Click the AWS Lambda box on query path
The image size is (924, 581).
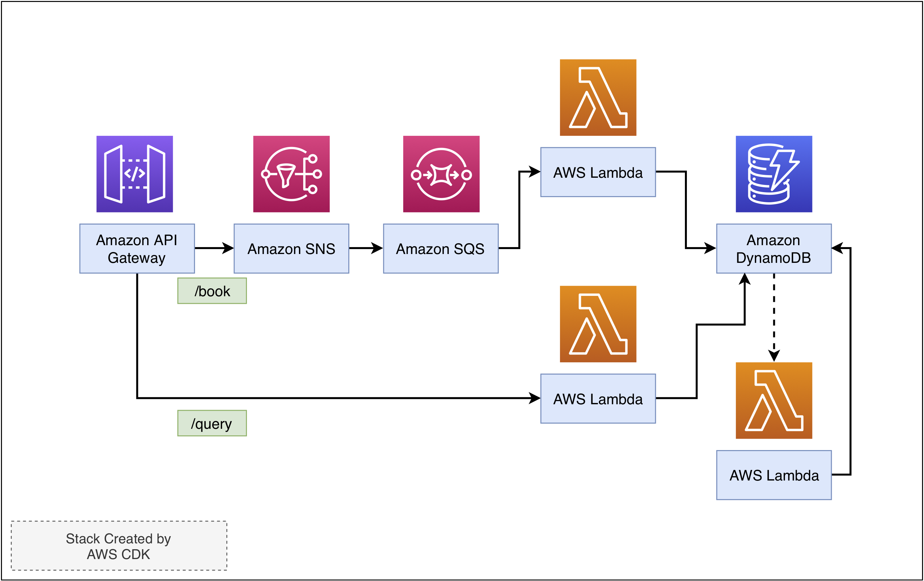tap(598, 399)
